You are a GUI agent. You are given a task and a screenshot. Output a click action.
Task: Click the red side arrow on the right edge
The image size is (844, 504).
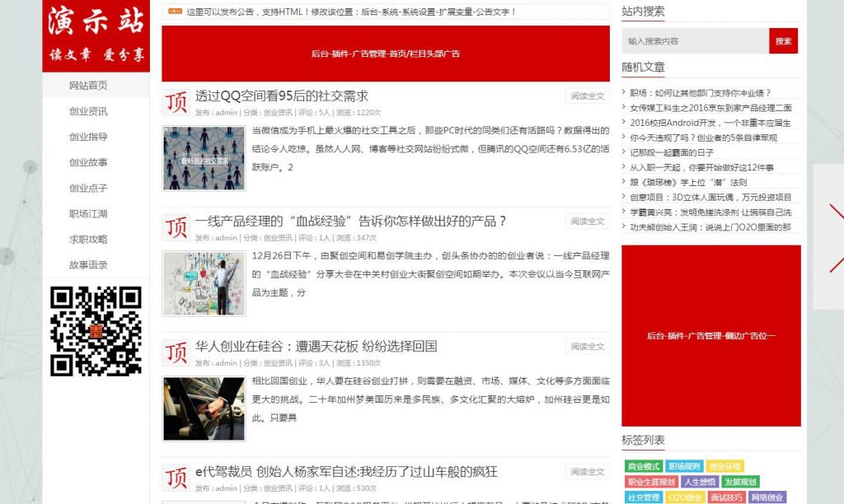pos(836,236)
